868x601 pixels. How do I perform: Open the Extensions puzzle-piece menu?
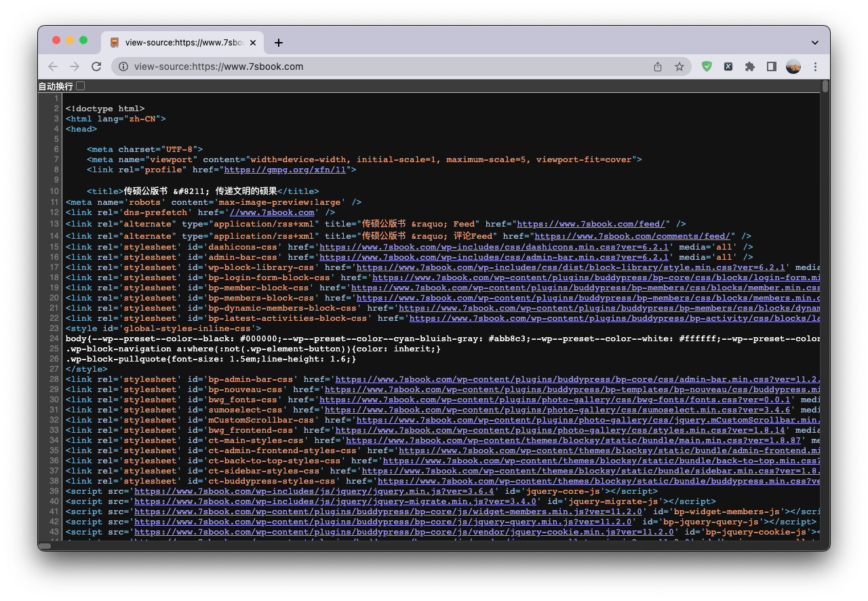coord(749,66)
